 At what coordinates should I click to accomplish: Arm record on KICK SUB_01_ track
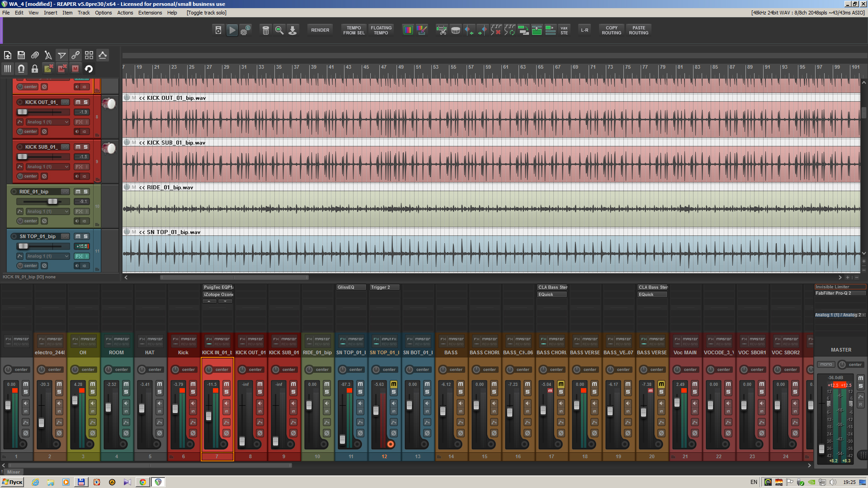pos(20,147)
